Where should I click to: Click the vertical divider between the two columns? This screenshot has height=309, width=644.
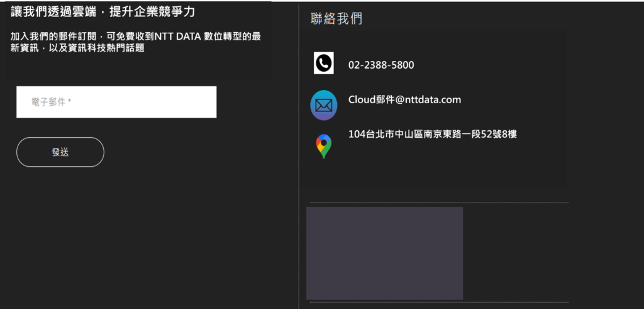pyautogui.click(x=298, y=157)
